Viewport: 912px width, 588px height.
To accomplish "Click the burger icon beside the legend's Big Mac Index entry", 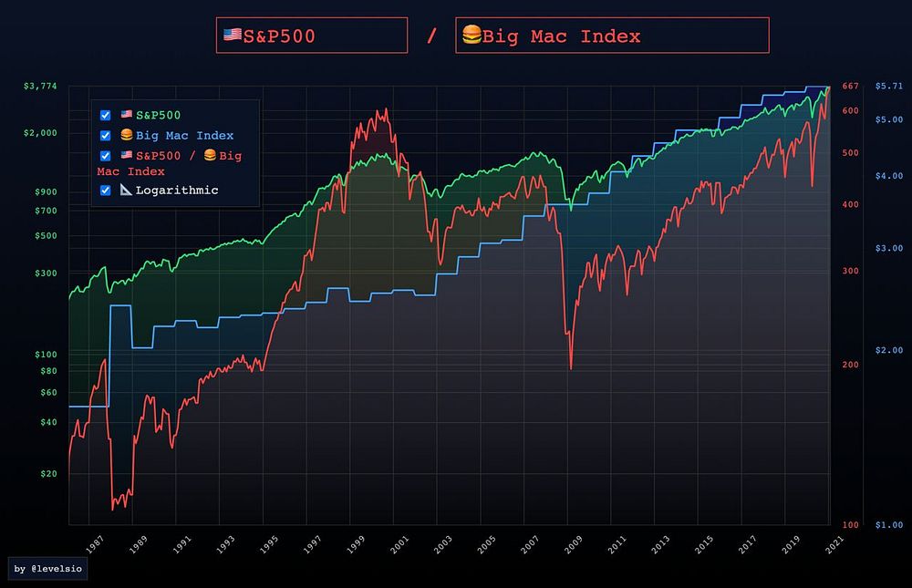I will [x=126, y=135].
